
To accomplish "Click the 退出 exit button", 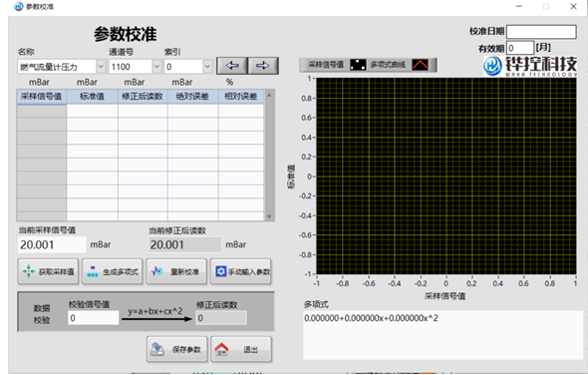I will pyautogui.click(x=241, y=349).
